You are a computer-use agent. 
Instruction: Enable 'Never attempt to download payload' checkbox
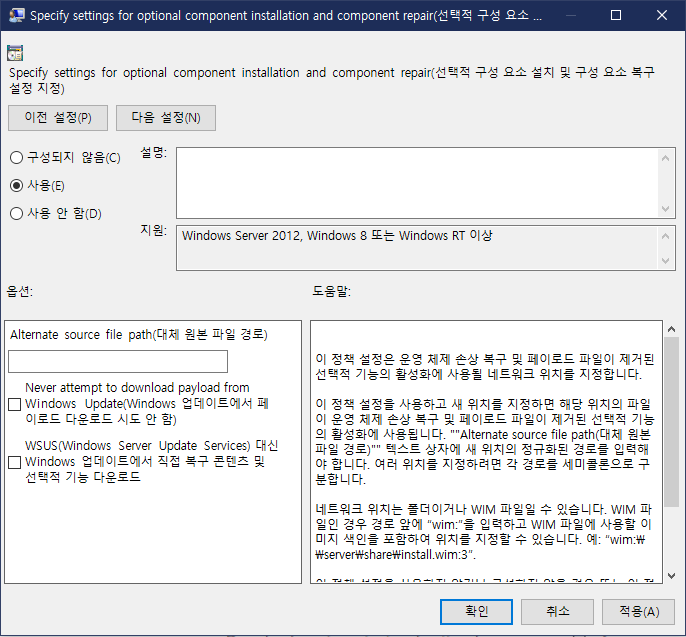pos(14,404)
